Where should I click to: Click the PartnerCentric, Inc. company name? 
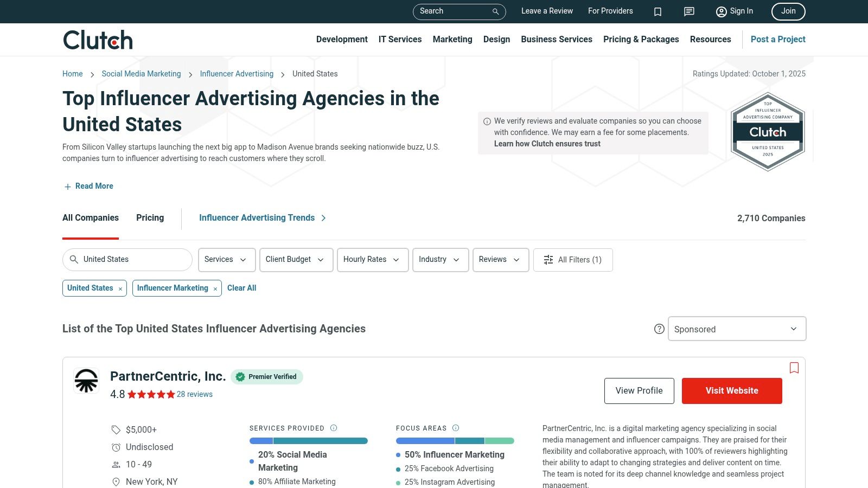(168, 376)
